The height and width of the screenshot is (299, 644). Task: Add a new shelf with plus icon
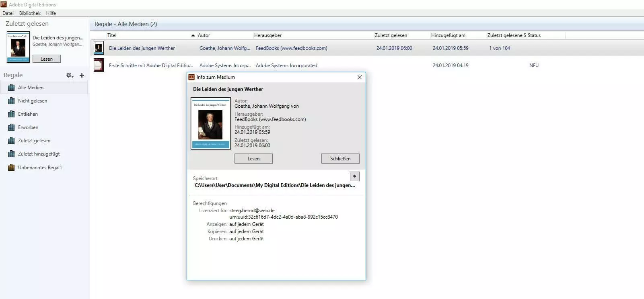[x=82, y=75]
